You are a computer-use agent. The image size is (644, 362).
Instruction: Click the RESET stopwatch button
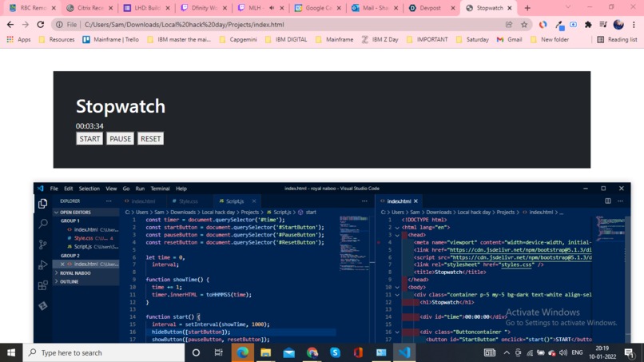coord(150,138)
